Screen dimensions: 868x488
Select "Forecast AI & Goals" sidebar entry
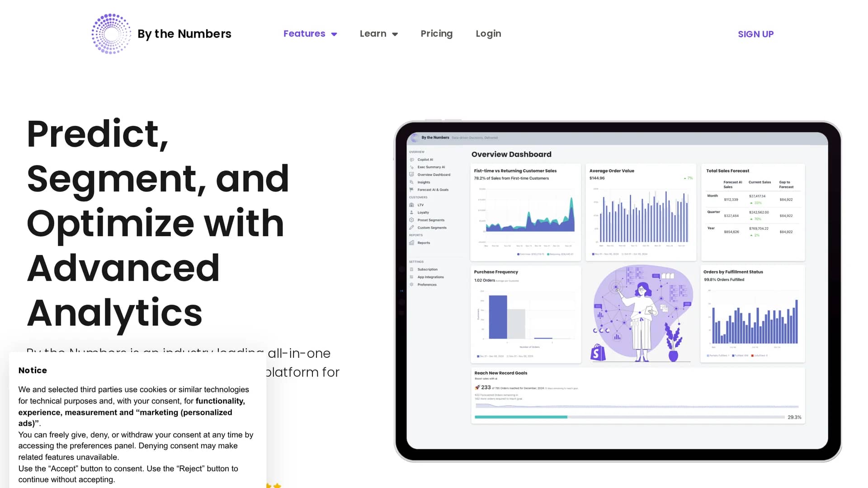(x=433, y=190)
